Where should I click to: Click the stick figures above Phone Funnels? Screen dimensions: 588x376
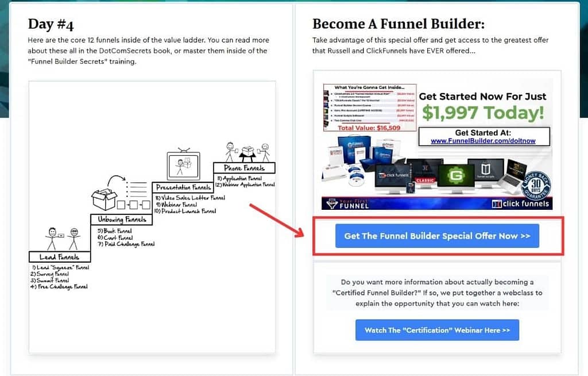[x=247, y=152]
